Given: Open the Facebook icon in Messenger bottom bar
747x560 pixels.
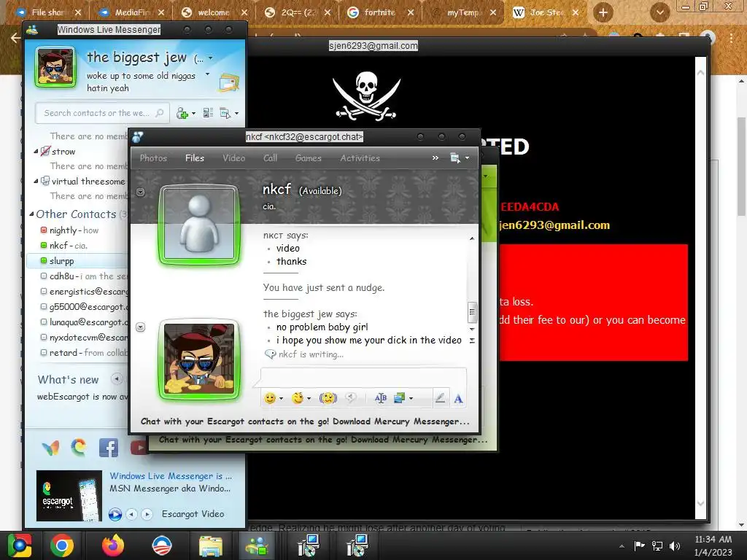Looking at the screenshot, I should 108,448.
